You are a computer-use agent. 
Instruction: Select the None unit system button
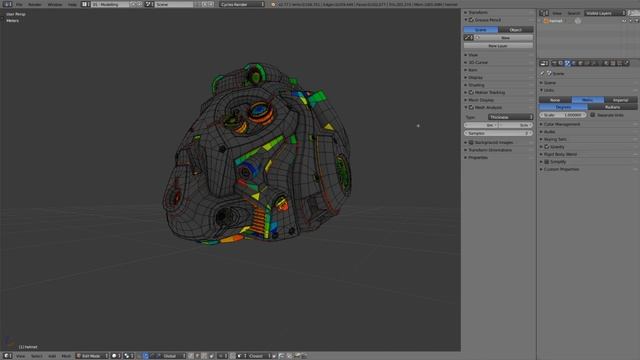click(555, 100)
